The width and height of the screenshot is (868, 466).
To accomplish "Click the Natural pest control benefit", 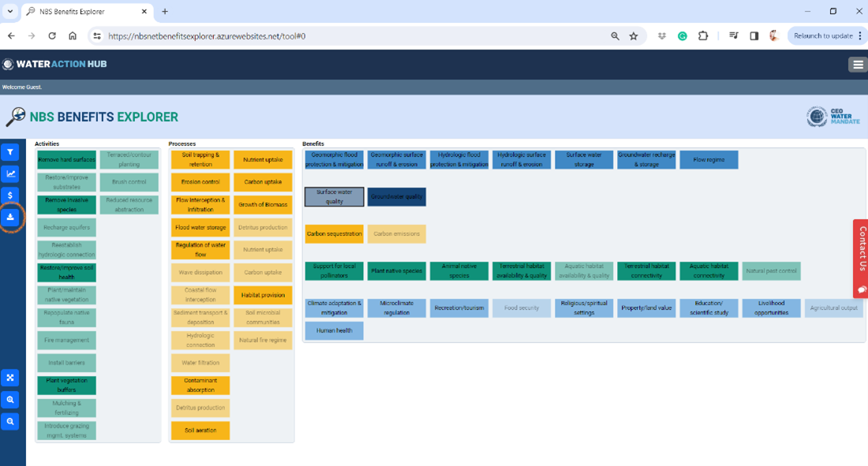I will tap(772, 271).
